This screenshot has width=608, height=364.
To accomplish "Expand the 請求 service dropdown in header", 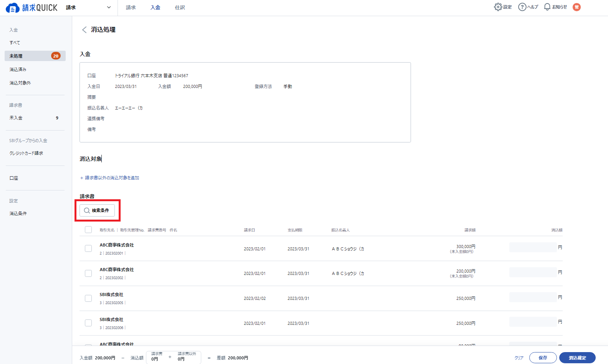I will tap(109, 7).
